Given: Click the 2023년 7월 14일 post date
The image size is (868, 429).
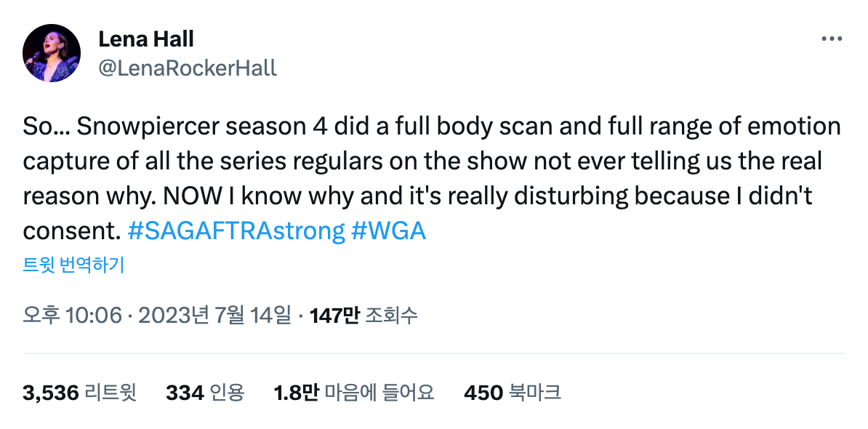Looking at the screenshot, I should [x=215, y=316].
